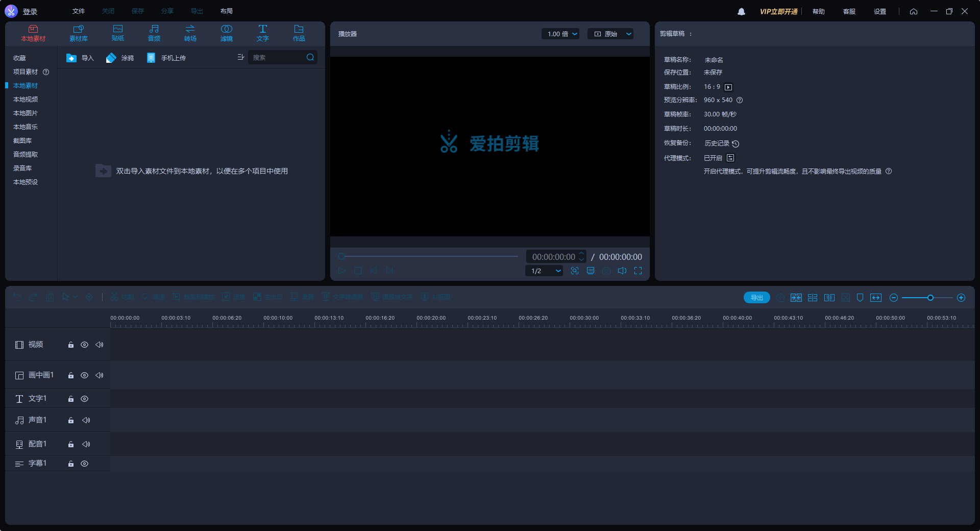Switch to the 音频 tab
The width and height of the screenshot is (980, 531).
[154, 33]
